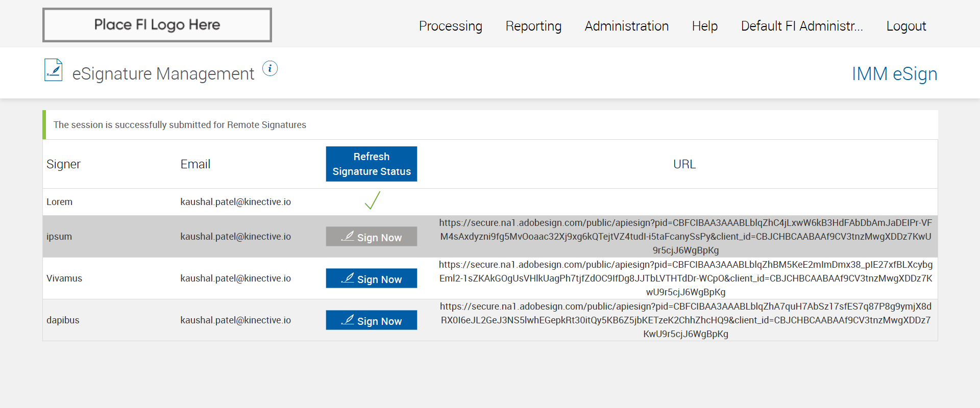The width and height of the screenshot is (980, 408).
Task: Log out using the Logout link
Action: pyautogui.click(x=906, y=26)
